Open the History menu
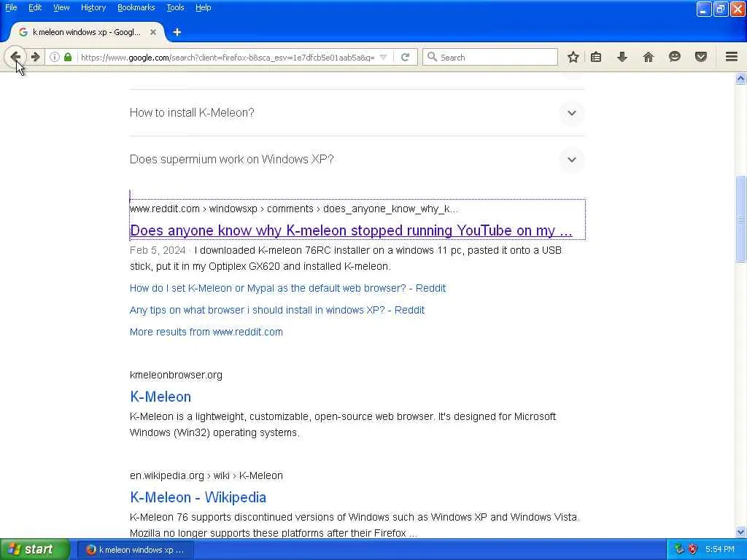 click(x=93, y=7)
